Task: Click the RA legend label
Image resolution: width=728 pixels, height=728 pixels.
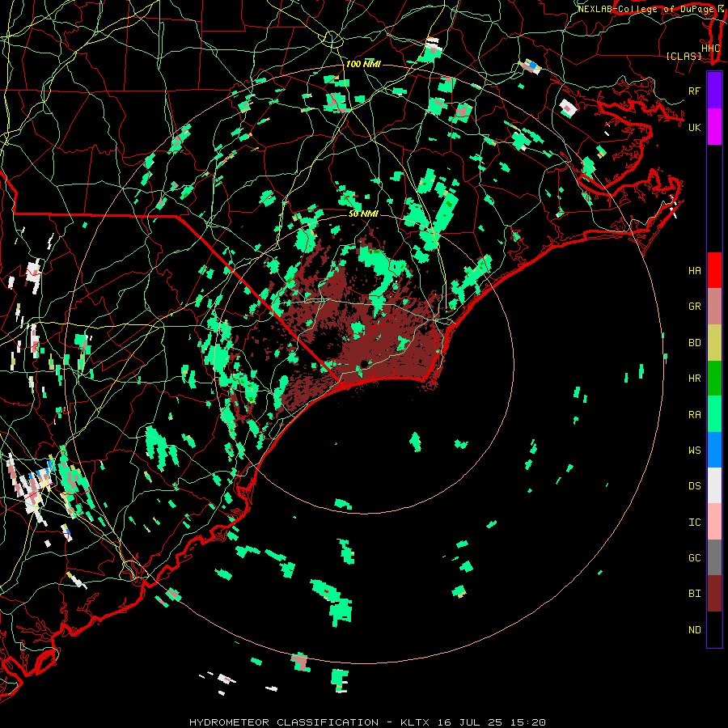Action: 695,415
